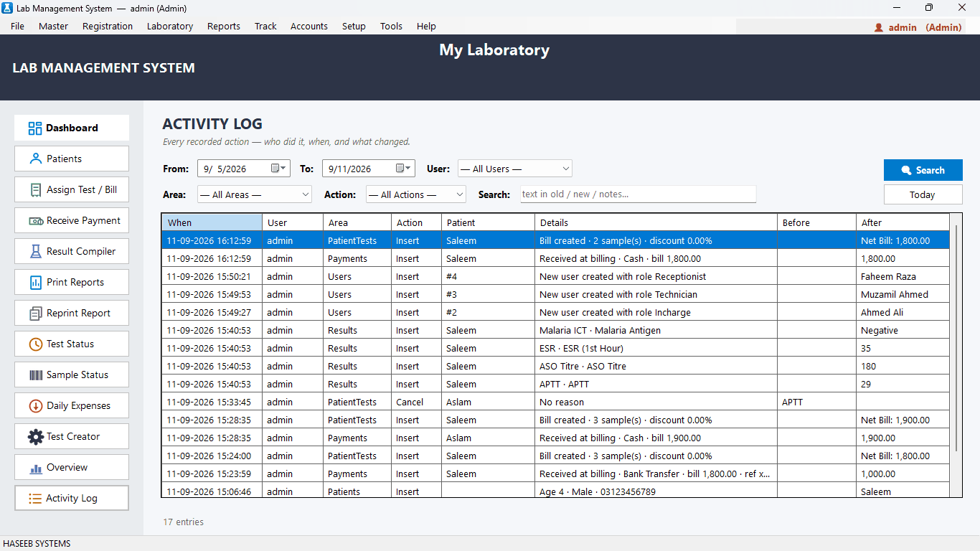Open the From date calendar dropdown
Image resolution: width=980 pixels, height=551 pixels.
pos(278,169)
